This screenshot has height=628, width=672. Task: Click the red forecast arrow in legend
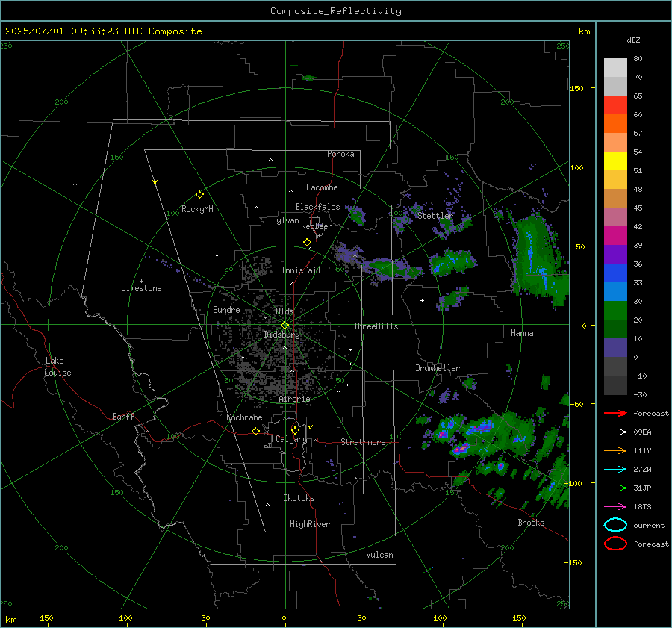point(615,413)
